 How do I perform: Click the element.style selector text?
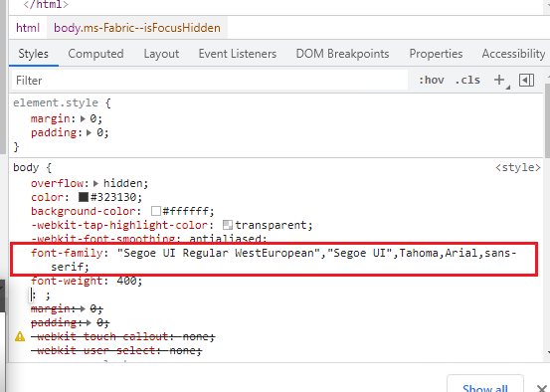56,103
